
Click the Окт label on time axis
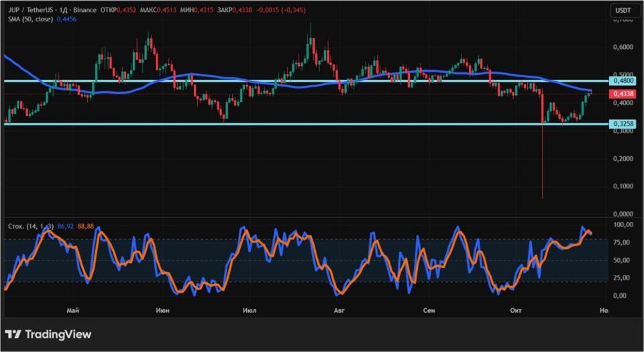click(516, 310)
